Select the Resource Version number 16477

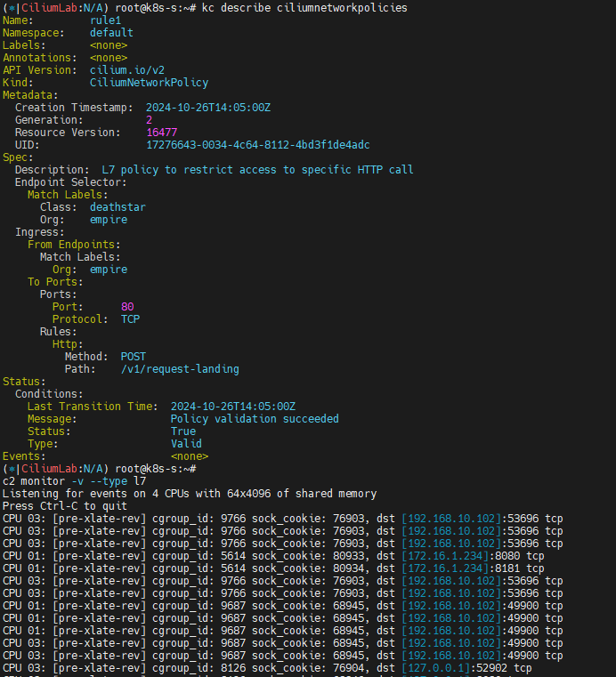point(161,133)
